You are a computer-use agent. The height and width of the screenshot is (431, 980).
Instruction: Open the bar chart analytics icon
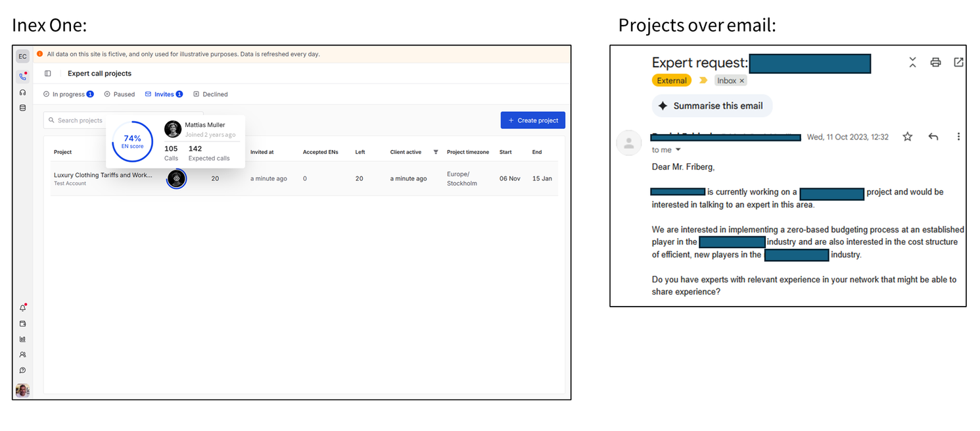pos(22,340)
